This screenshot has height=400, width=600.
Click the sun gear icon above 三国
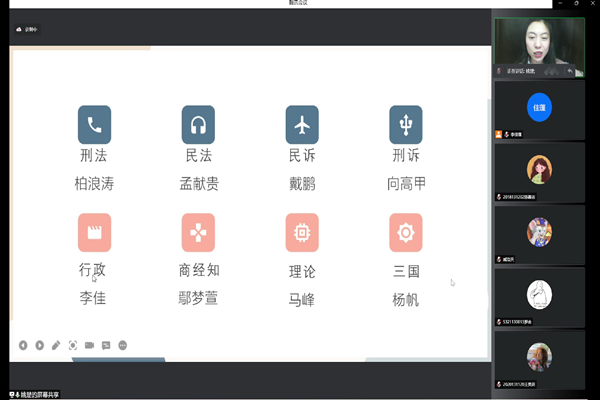tap(405, 232)
